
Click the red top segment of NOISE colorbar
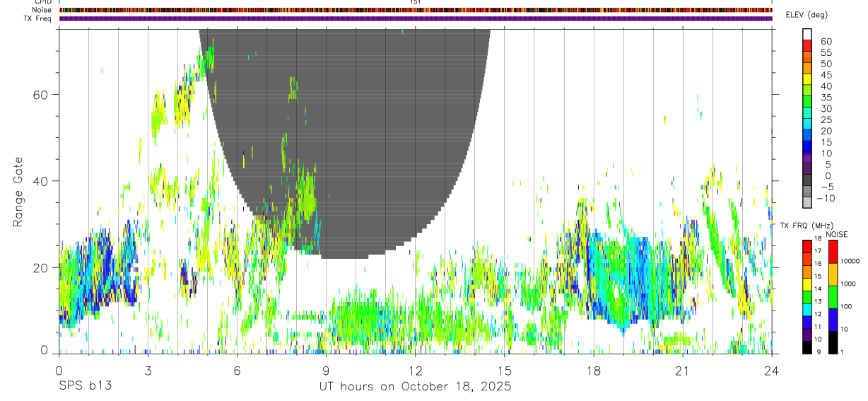(x=833, y=252)
